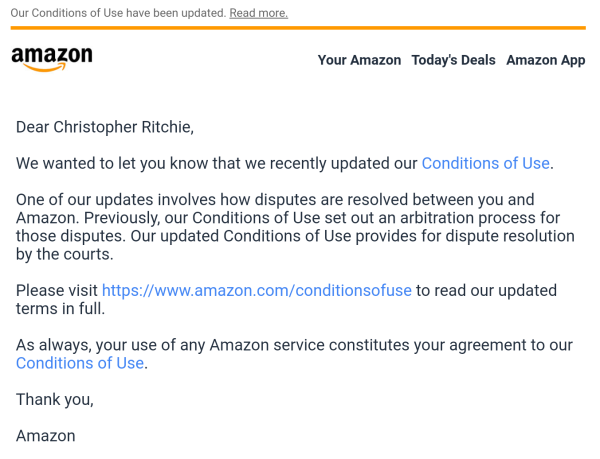600x459 pixels.
Task: Visit the amazon.com/conditionsofuse URL
Action: point(257,291)
